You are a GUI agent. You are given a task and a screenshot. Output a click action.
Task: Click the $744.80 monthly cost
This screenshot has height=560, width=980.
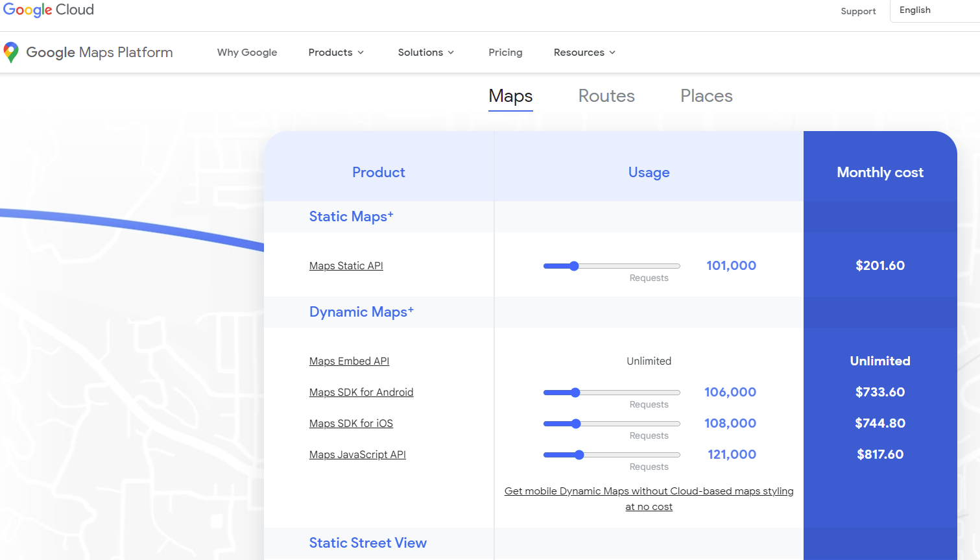point(880,423)
